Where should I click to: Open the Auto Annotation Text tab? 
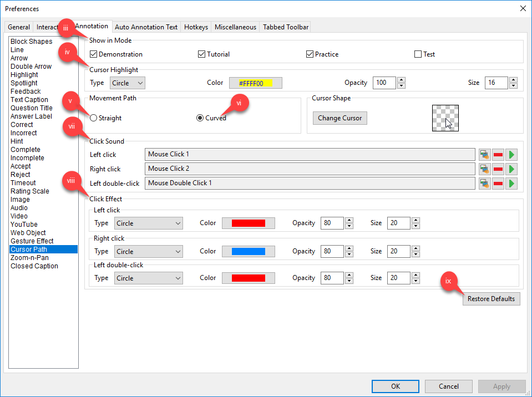[146, 27]
